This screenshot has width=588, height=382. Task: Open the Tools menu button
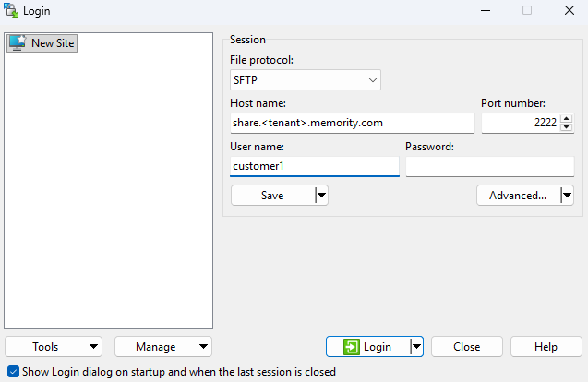(54, 347)
